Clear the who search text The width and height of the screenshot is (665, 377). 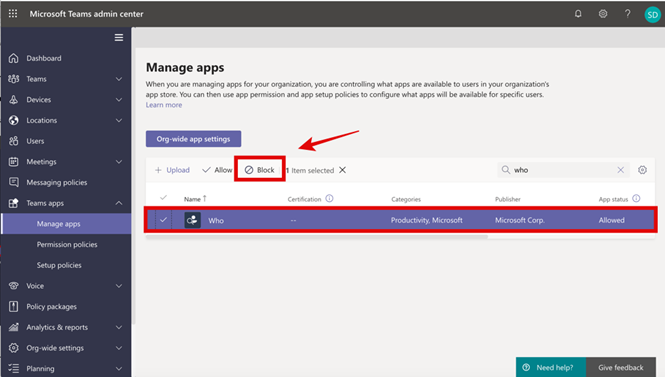[x=620, y=170]
